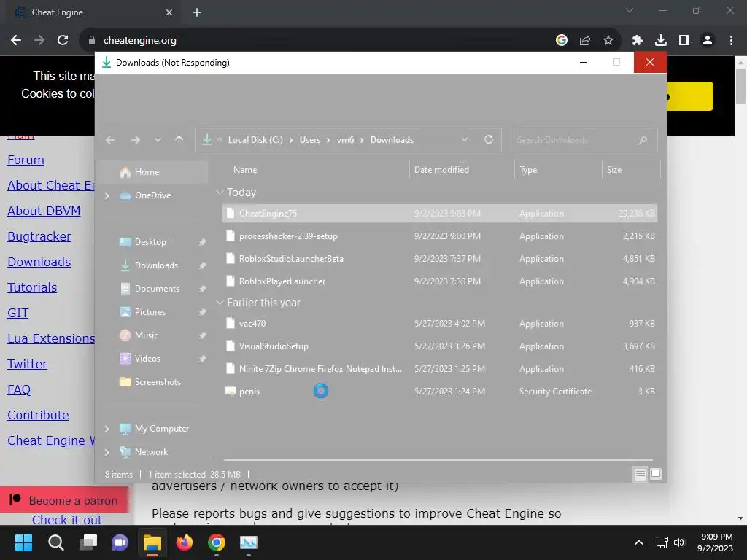Select the CheatEngine75 file
The height and width of the screenshot is (560, 747).
point(440,214)
